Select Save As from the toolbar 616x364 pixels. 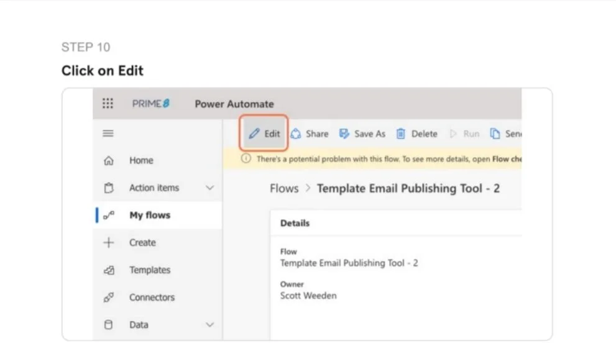point(362,134)
